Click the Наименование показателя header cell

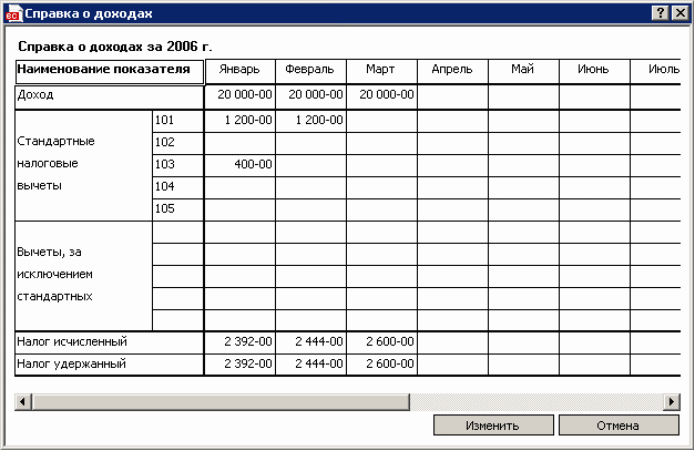(109, 72)
